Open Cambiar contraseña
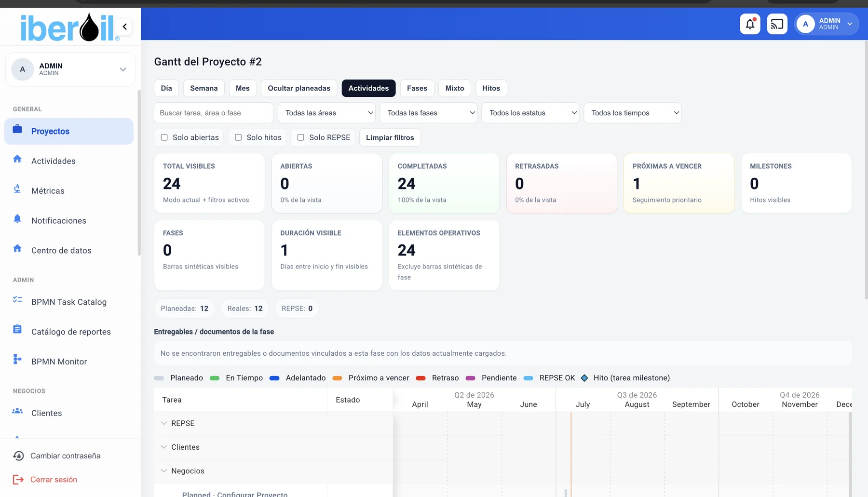868x497 pixels. click(66, 456)
